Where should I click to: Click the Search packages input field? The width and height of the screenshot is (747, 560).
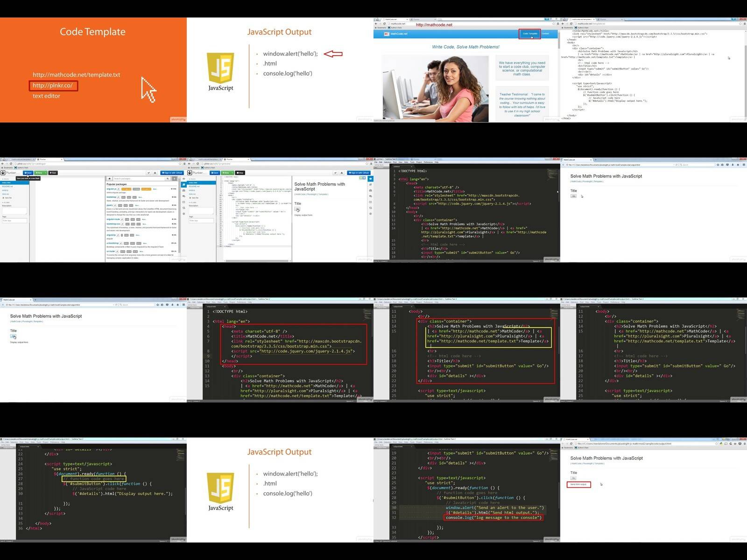139,179
